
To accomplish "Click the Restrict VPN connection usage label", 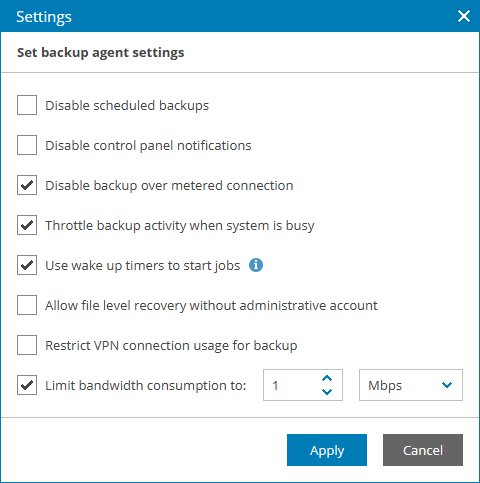I will click(x=171, y=346).
